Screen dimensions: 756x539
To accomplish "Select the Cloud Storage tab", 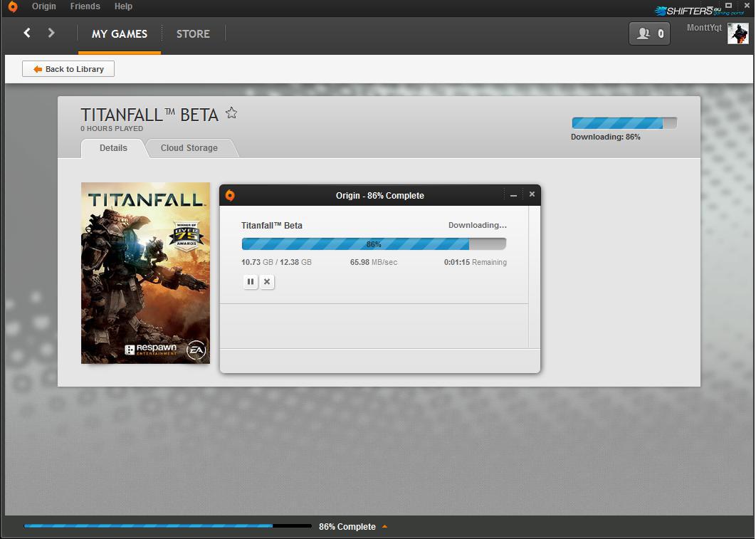I will click(189, 148).
